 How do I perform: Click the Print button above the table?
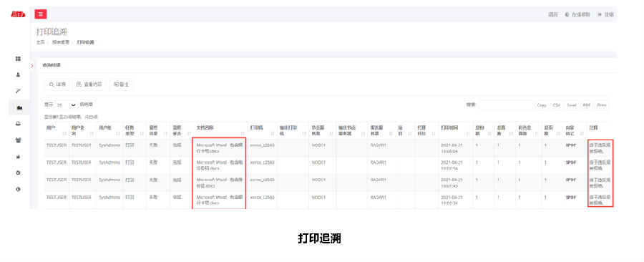point(602,105)
